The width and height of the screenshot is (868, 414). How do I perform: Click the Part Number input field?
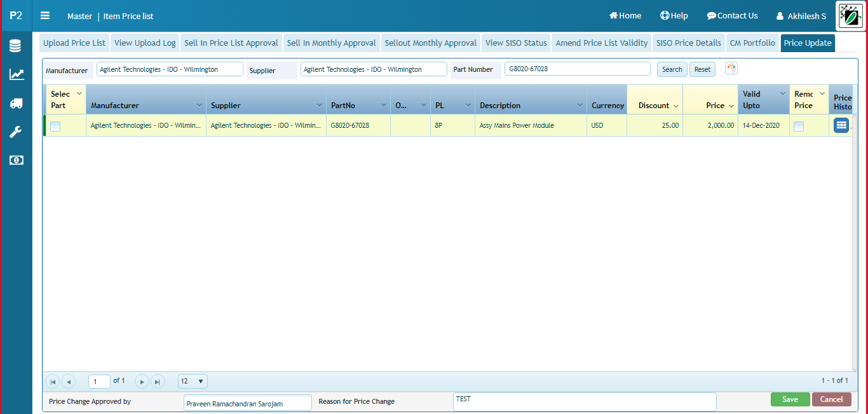coord(578,69)
